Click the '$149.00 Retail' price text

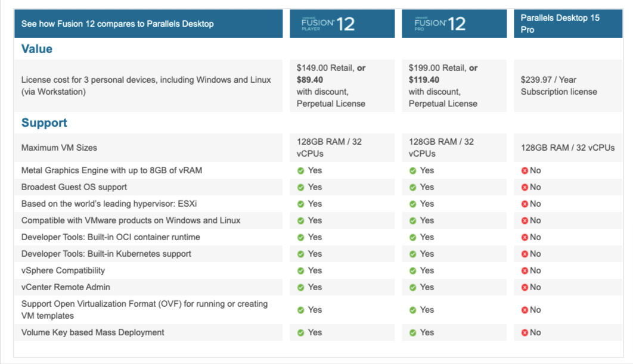(325, 68)
